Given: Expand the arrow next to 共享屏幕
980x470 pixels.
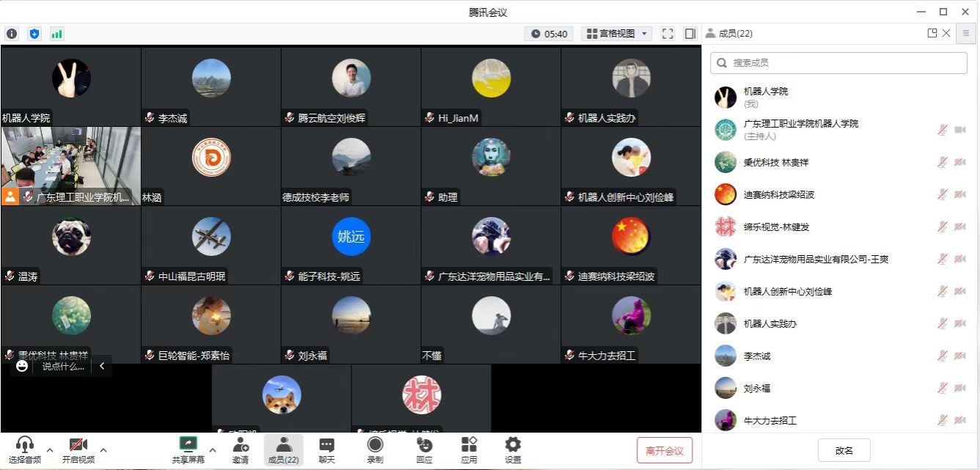Looking at the screenshot, I should tap(213, 450).
